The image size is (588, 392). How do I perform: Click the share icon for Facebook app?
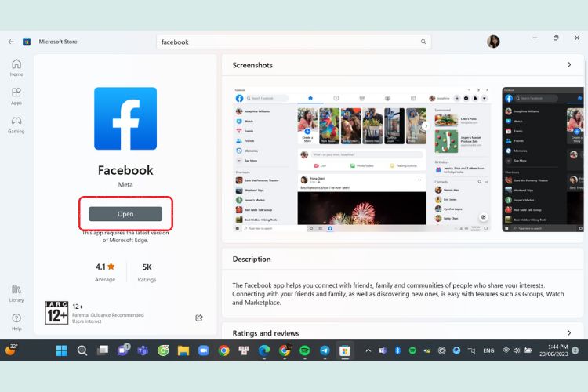(199, 318)
